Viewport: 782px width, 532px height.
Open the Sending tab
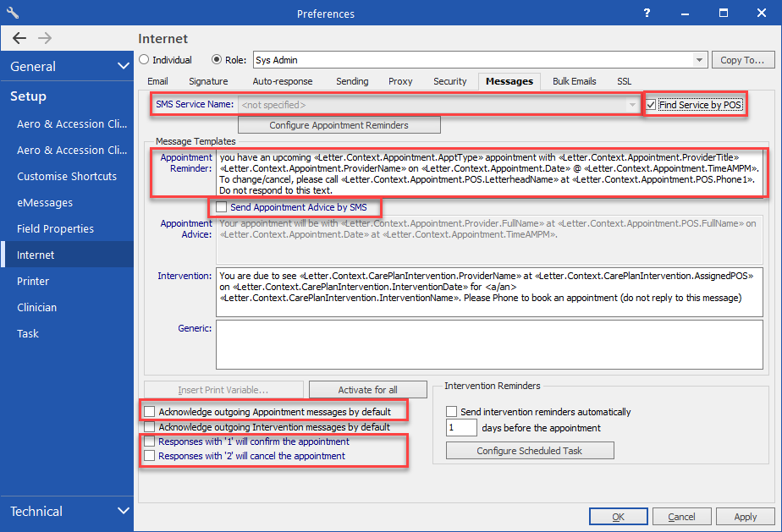[x=352, y=81]
